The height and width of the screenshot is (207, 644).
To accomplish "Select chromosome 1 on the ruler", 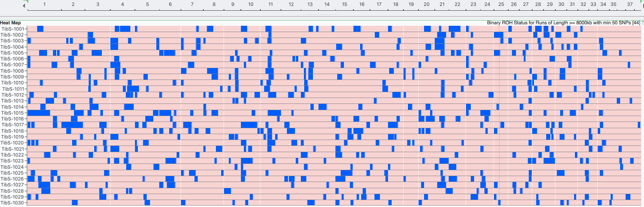I will tap(45, 4).
